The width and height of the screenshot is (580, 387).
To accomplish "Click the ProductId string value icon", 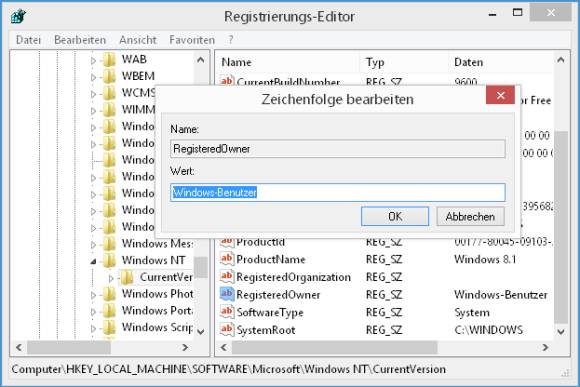I will click(227, 242).
